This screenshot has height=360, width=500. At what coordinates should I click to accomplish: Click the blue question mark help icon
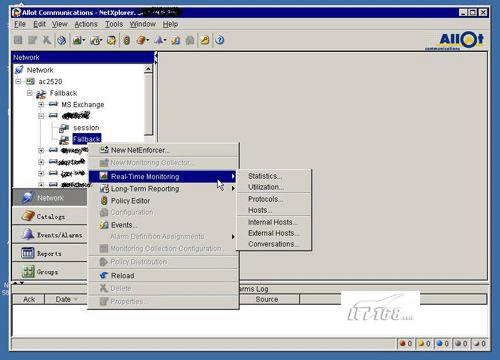pos(219,40)
